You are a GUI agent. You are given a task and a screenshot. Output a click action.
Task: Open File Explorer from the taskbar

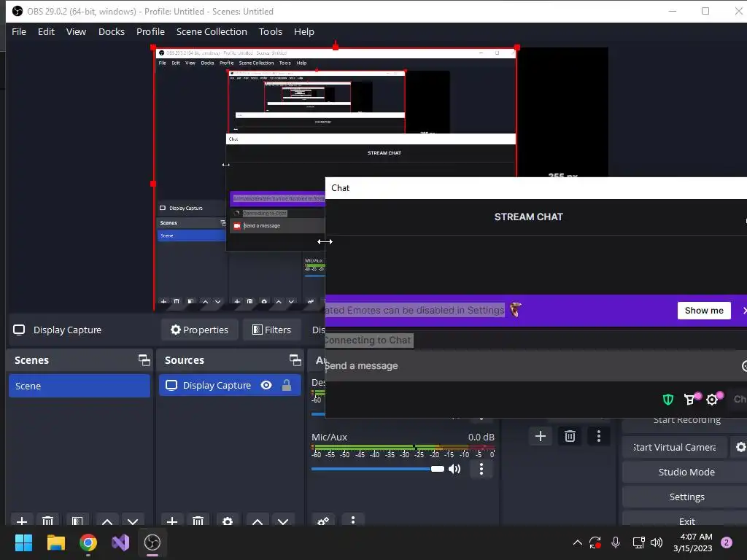coord(55,542)
